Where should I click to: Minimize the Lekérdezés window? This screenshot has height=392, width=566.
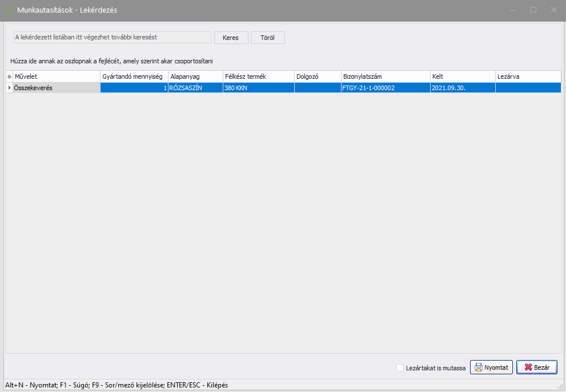point(513,10)
